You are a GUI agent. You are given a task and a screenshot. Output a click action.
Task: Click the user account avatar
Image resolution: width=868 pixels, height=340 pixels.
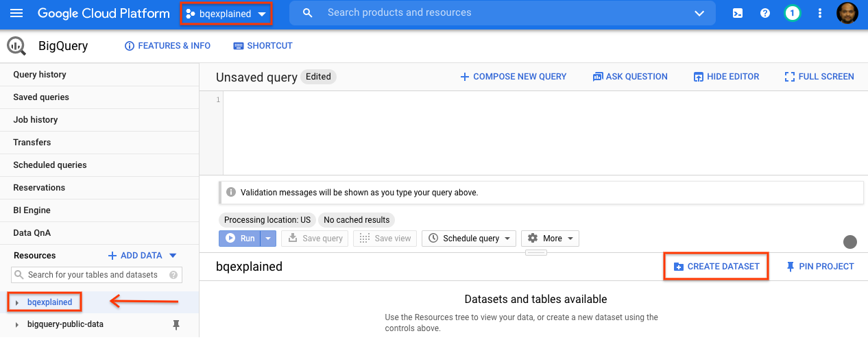(x=847, y=13)
